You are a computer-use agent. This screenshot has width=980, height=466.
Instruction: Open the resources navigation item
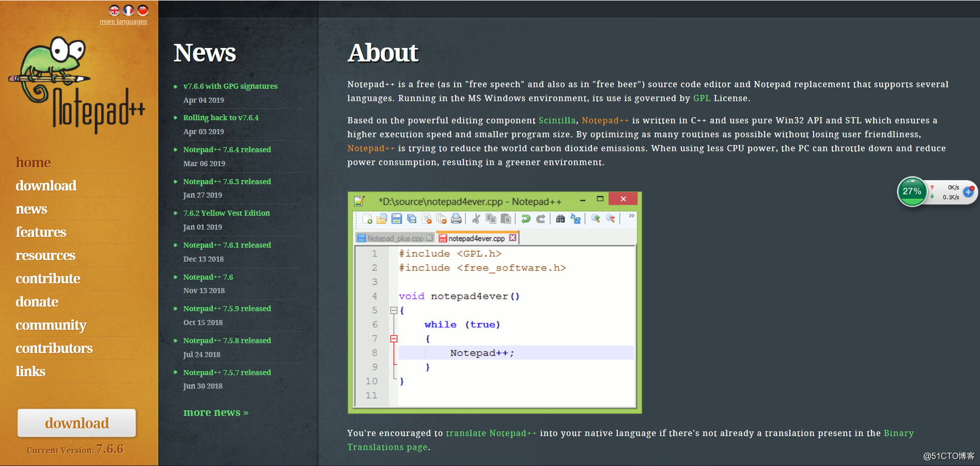coord(45,255)
